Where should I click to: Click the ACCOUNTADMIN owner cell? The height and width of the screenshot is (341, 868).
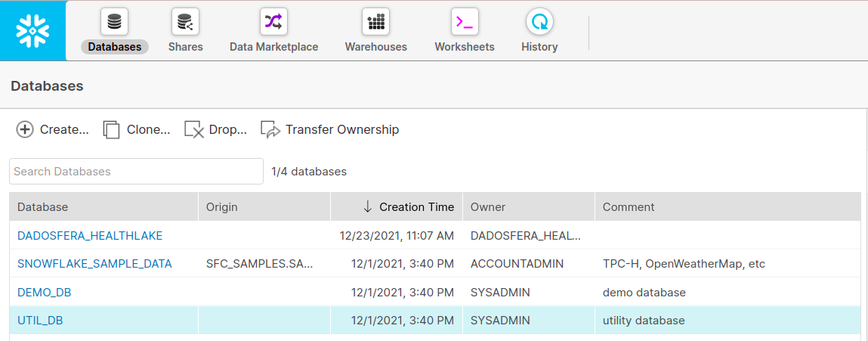click(517, 264)
